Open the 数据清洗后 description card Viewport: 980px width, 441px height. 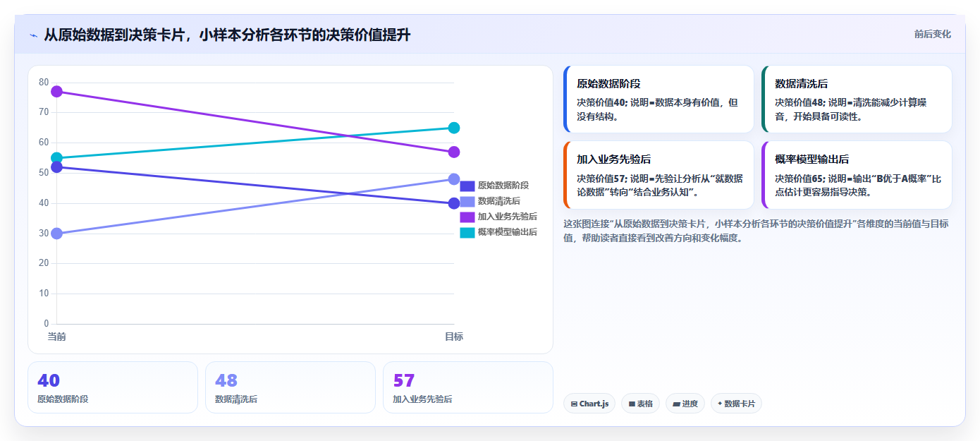coord(857,99)
